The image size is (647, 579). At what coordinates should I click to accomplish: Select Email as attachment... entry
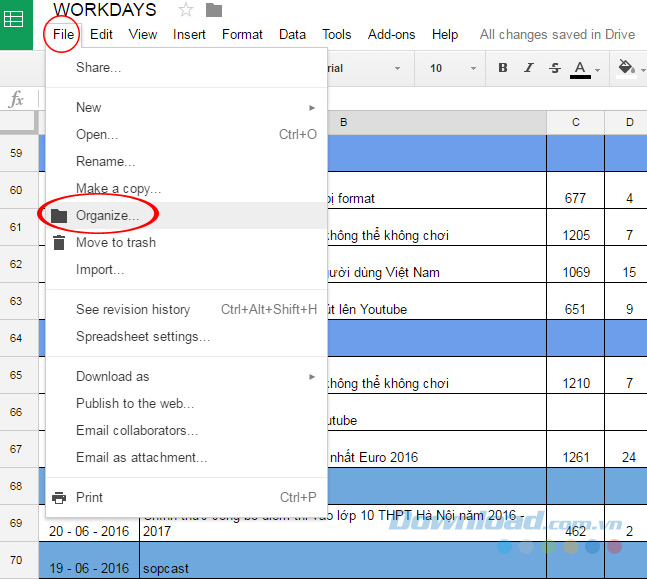tap(187, 457)
